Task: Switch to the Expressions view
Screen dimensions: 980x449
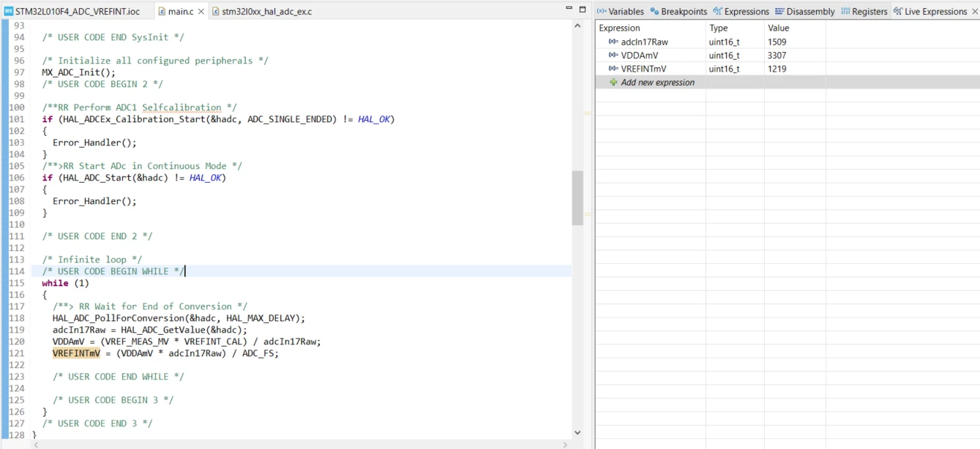Action: click(x=741, y=12)
